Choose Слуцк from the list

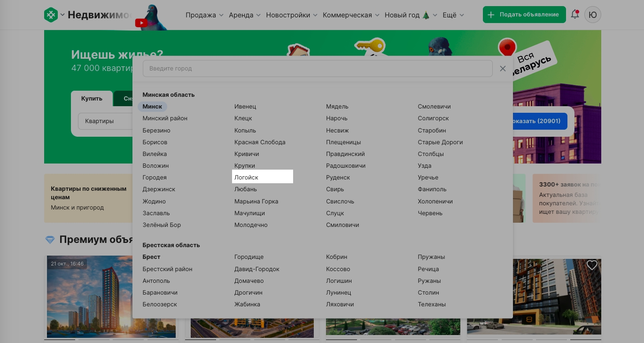click(x=335, y=213)
